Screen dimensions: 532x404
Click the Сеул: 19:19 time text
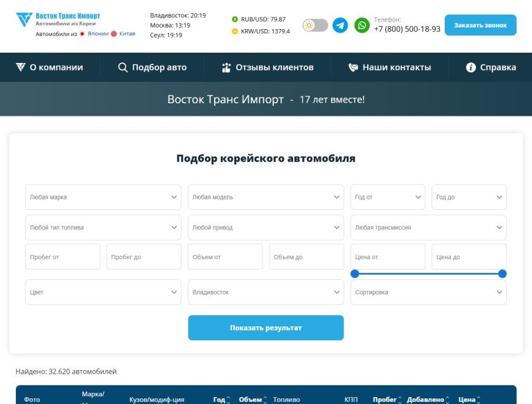click(166, 35)
